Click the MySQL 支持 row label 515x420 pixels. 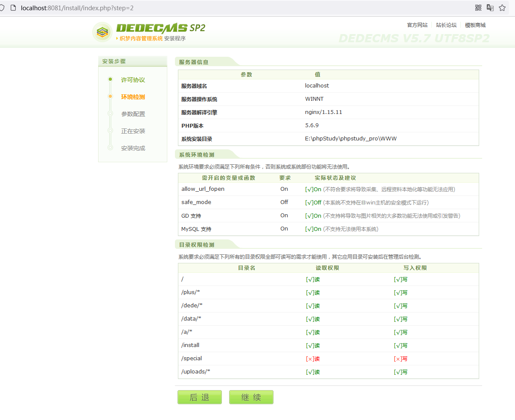coord(196,229)
